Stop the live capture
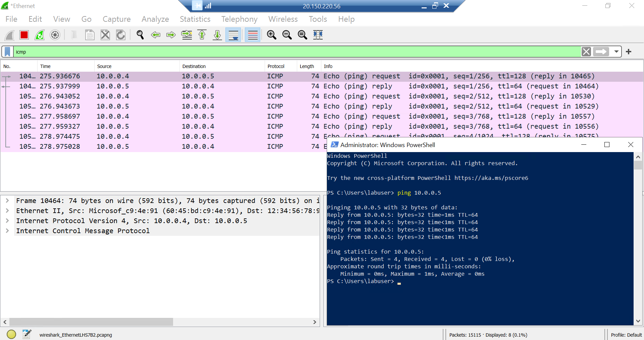Viewport: 644px width, 340px height. [24, 35]
